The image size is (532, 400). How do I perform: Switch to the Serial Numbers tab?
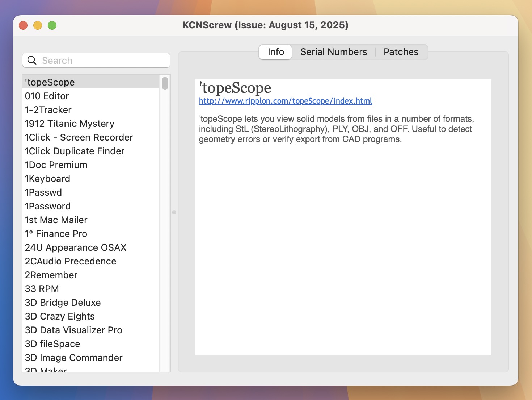click(333, 52)
